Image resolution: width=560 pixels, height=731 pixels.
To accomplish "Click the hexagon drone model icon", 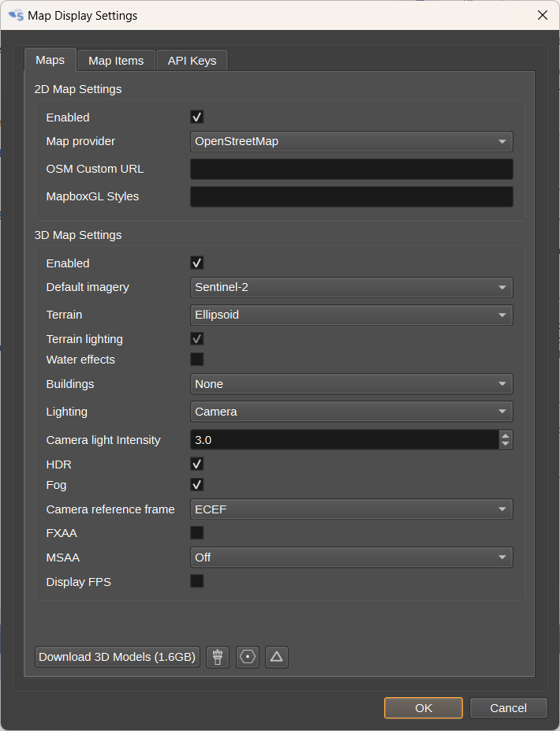I will pyautogui.click(x=247, y=657).
